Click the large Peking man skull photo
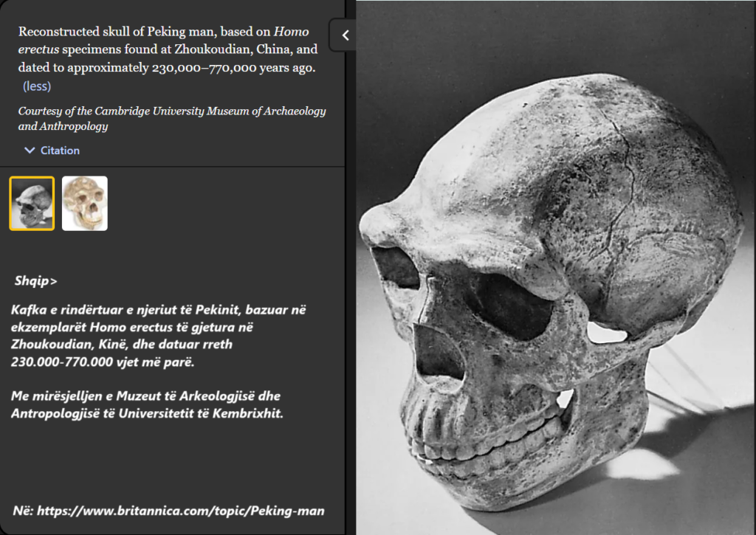This screenshot has width=756, height=535. pos(555,268)
